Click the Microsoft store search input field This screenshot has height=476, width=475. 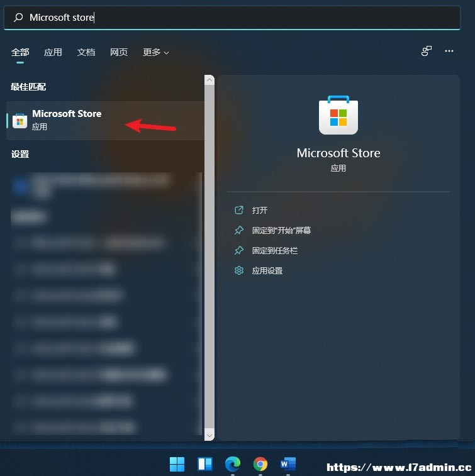[232, 18]
